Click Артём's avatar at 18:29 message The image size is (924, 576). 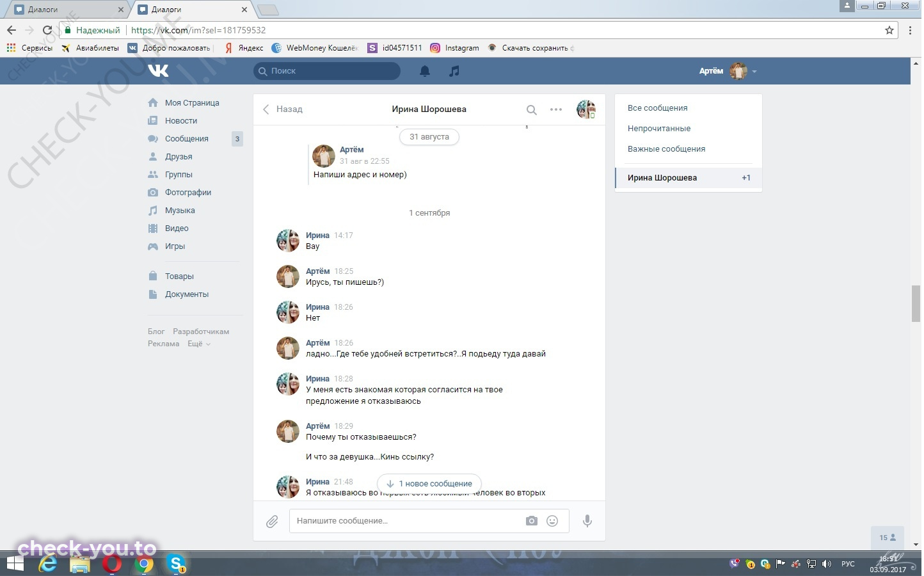tap(288, 432)
